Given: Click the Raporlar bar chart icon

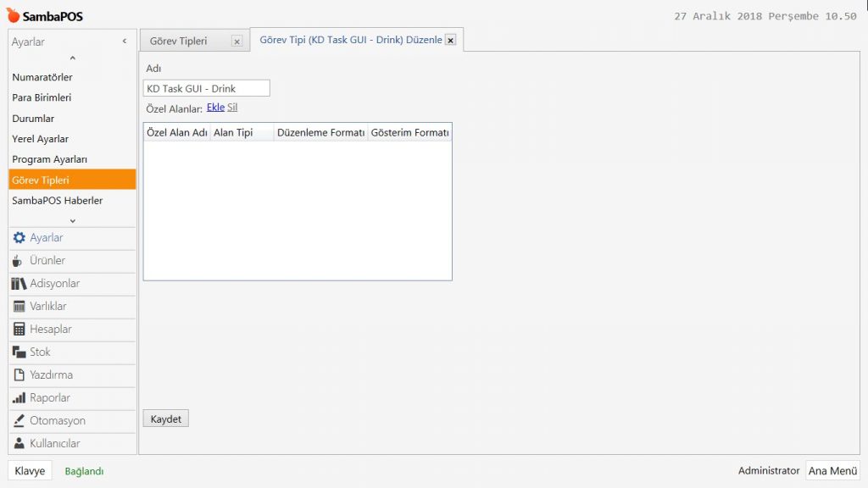Looking at the screenshot, I should coord(19,398).
